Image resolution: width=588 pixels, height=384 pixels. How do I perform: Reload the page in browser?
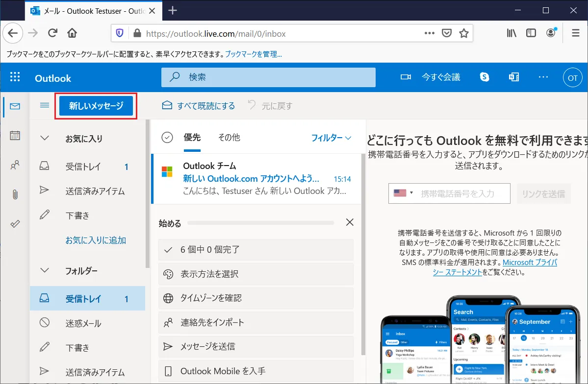tap(52, 33)
